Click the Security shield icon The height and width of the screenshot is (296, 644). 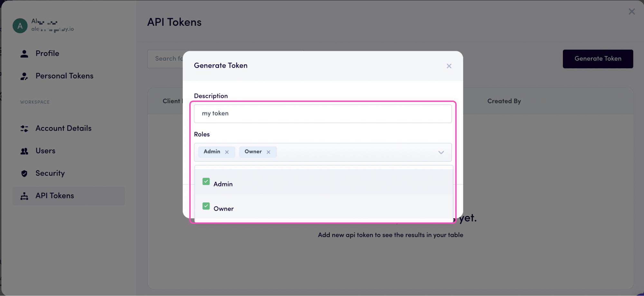pyautogui.click(x=24, y=173)
